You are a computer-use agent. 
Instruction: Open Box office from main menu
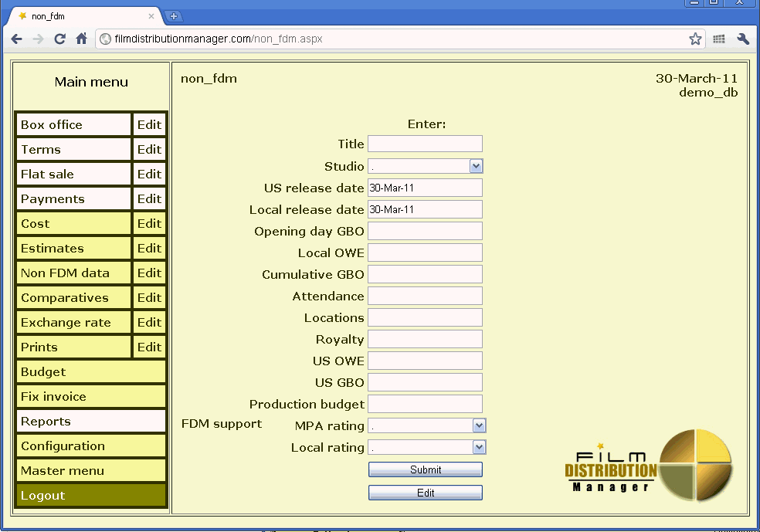pos(73,125)
